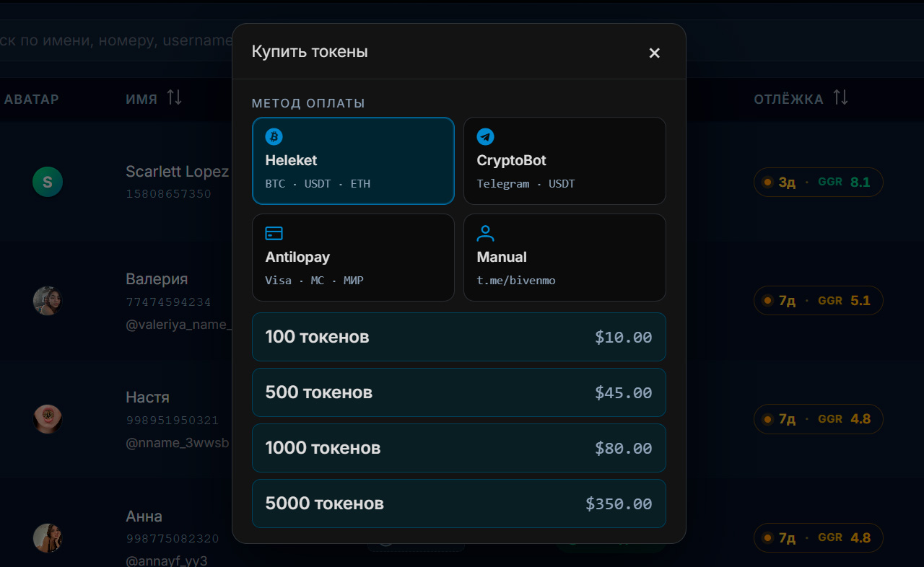
Task: Click the phone number 15808657350
Action: [x=169, y=194]
